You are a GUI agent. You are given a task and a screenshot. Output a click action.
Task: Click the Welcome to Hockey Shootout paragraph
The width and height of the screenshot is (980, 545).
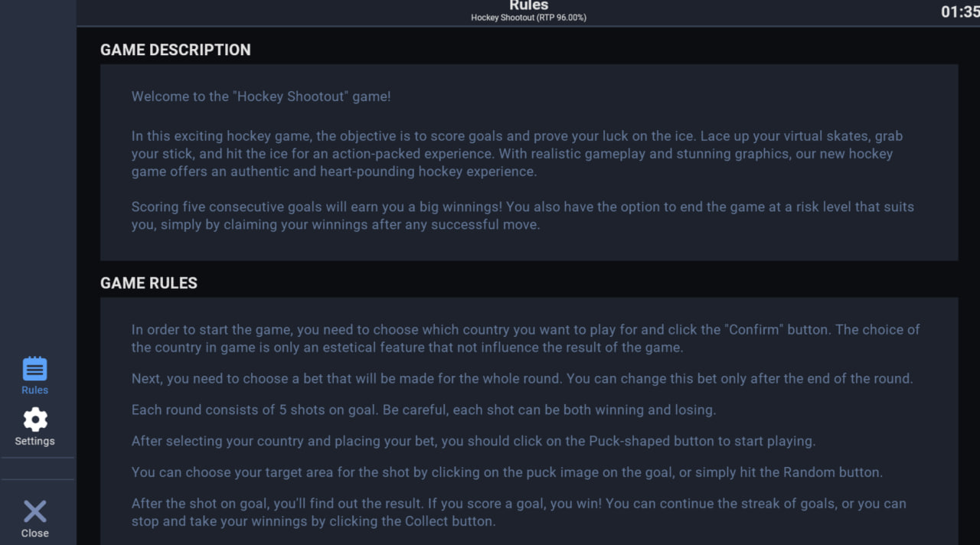click(x=261, y=96)
